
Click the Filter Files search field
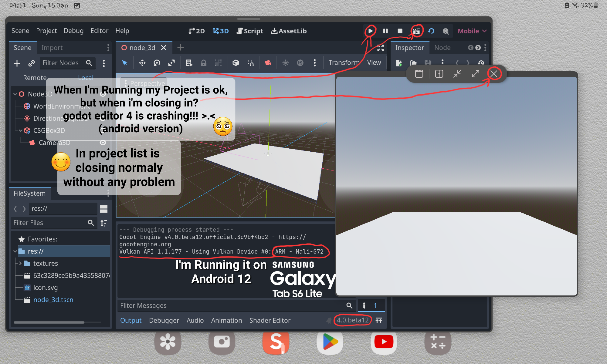click(x=54, y=223)
